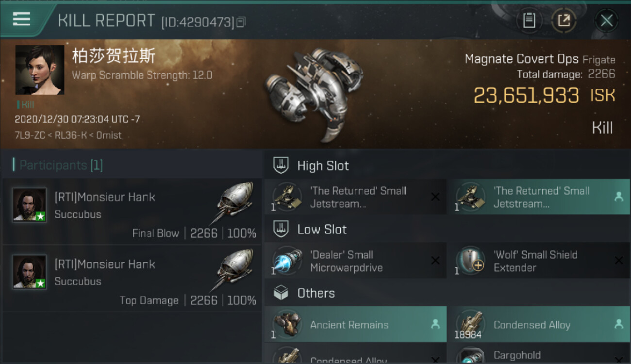Image resolution: width=631 pixels, height=364 pixels.
Task: Click the 'Wolf' Small Shield Extender icon
Action: 470,261
